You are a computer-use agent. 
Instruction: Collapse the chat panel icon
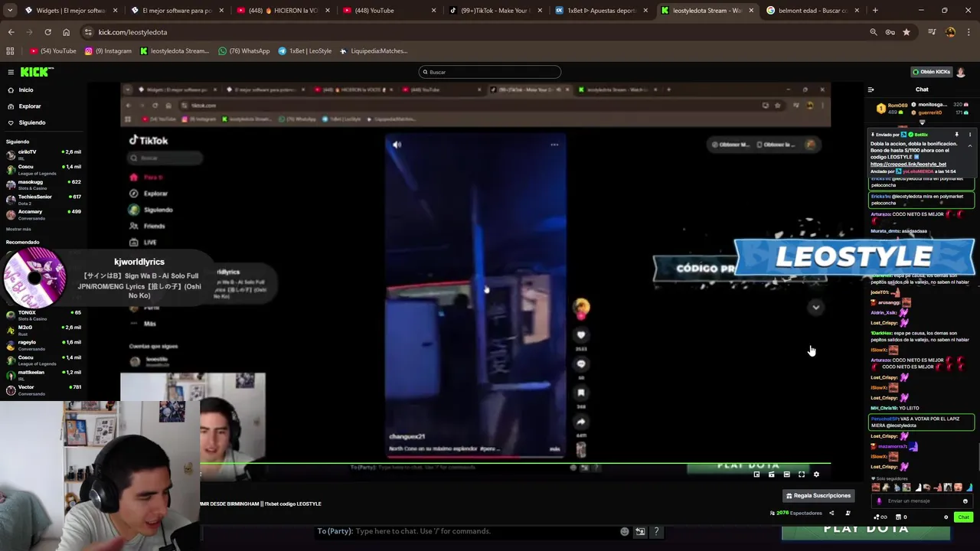871,90
